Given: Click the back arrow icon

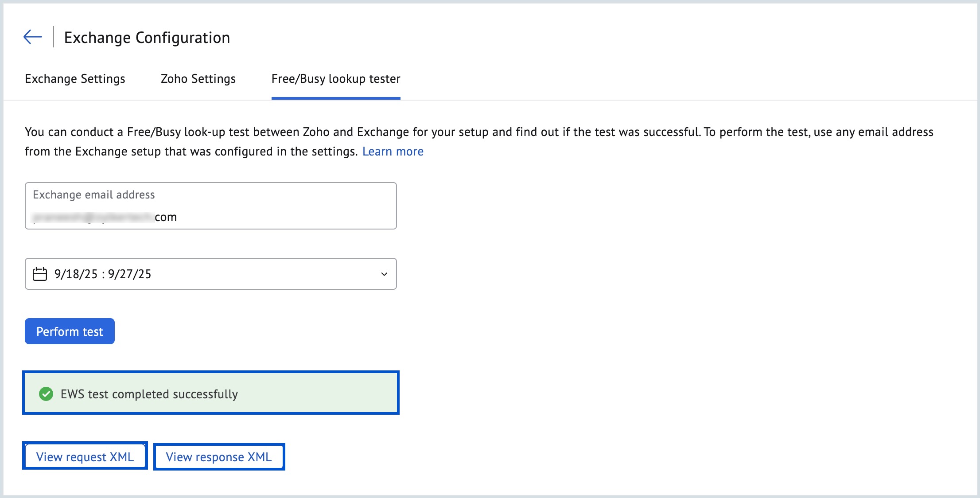Looking at the screenshot, I should (32, 37).
